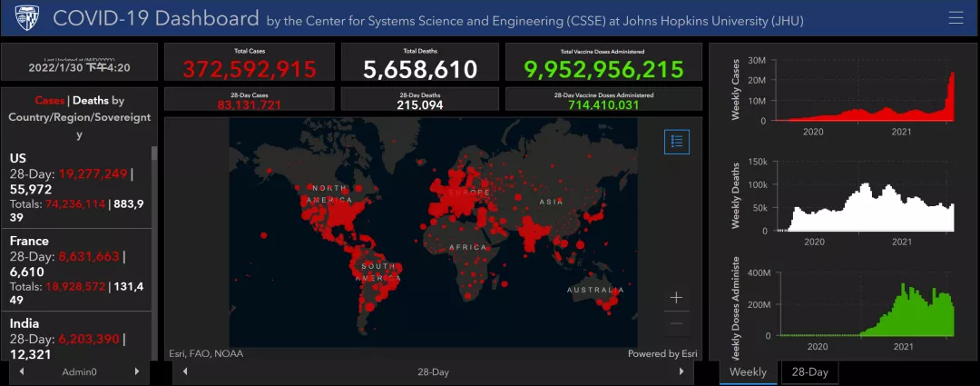The height and width of the screenshot is (386, 980).
Task: Click right arrow of 28-Day map selector
Action: pos(681,371)
